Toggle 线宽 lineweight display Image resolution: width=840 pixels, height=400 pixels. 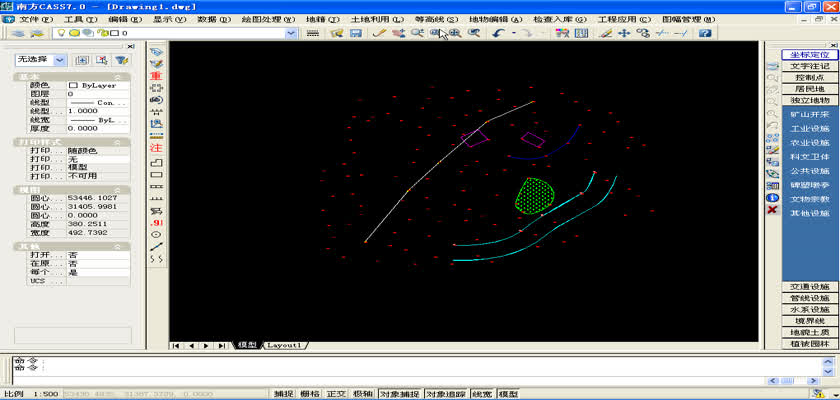click(x=483, y=394)
